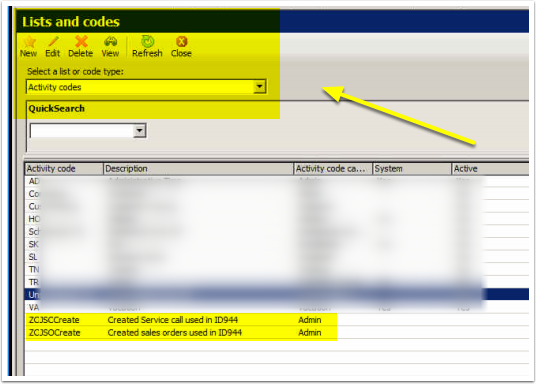Viewport: 536px width, 384px height.
Task: Open the QuickSearch dropdown arrow
Action: click(x=139, y=130)
